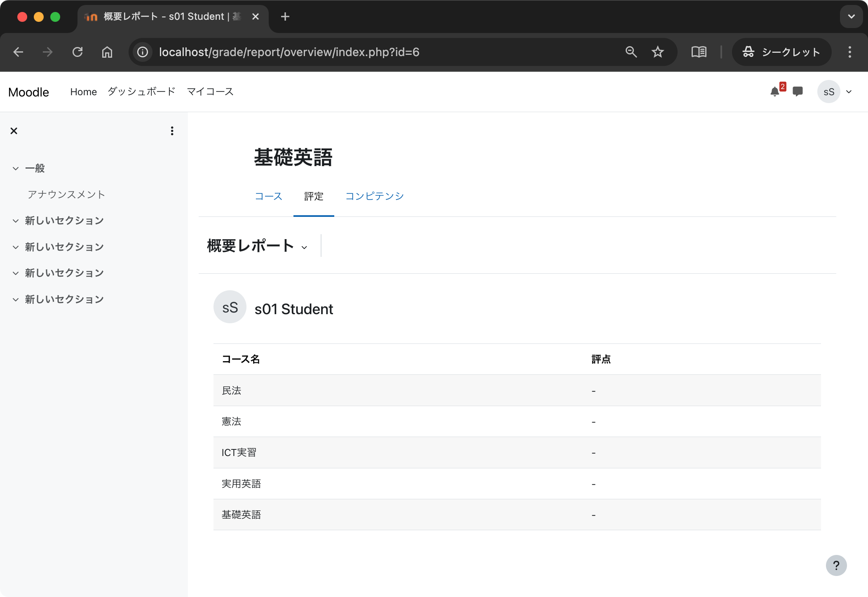The height and width of the screenshot is (597, 868).
Task: Click the help question mark button
Action: pos(836,565)
